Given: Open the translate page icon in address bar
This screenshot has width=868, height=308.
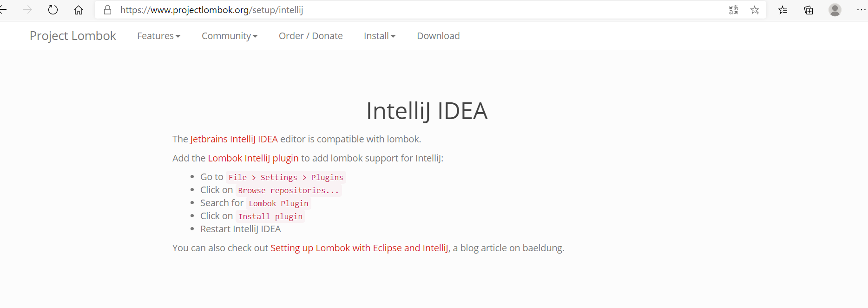Looking at the screenshot, I should 734,10.
